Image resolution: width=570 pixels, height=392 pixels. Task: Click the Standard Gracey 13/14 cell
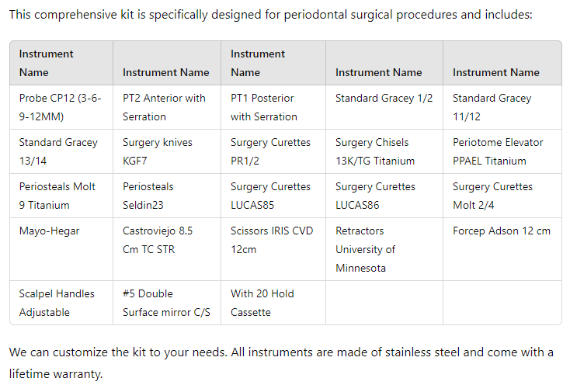(61, 151)
